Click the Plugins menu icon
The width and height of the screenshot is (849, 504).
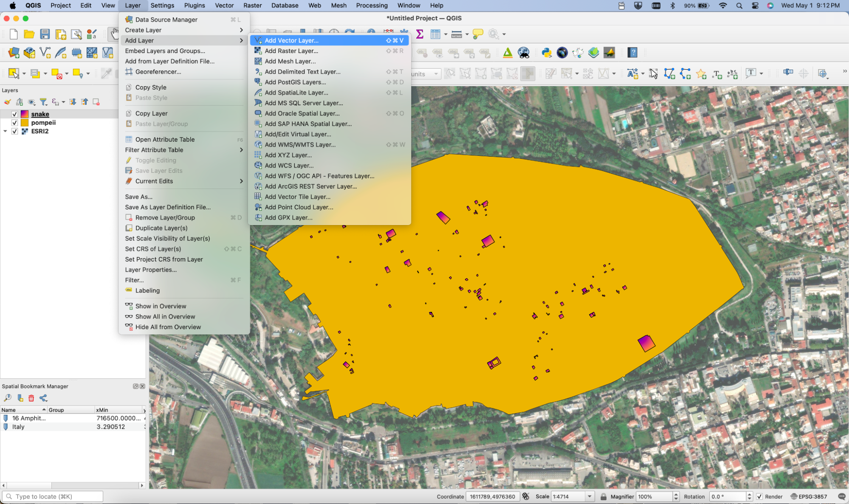(195, 6)
